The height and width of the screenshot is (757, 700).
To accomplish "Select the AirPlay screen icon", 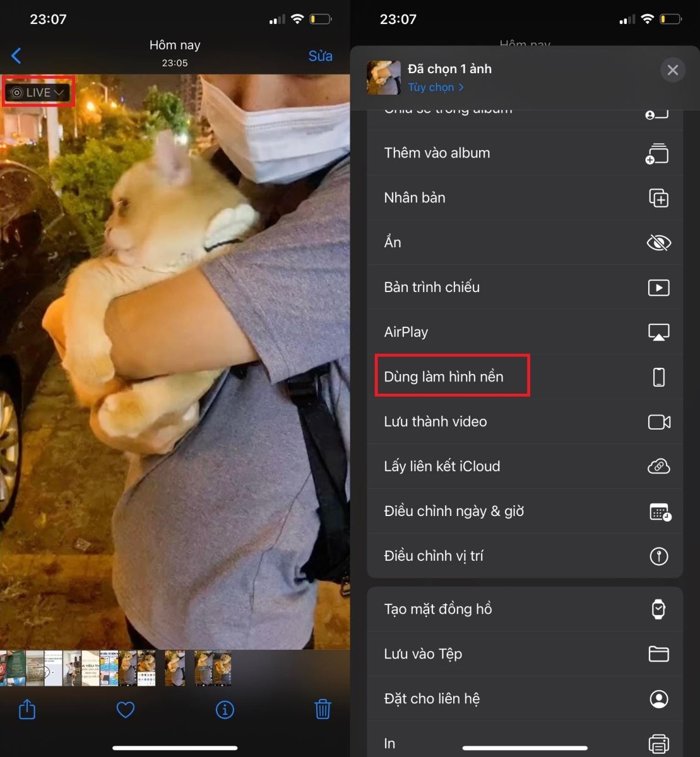I will coord(658,331).
